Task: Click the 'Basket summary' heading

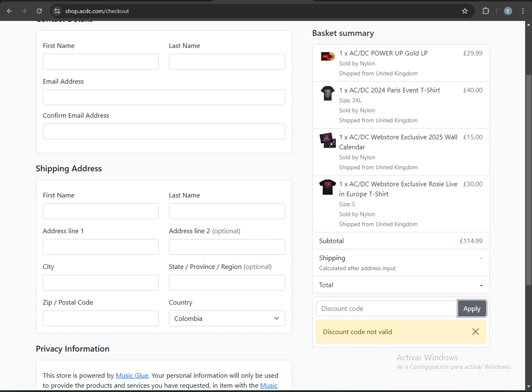Action: pos(343,33)
